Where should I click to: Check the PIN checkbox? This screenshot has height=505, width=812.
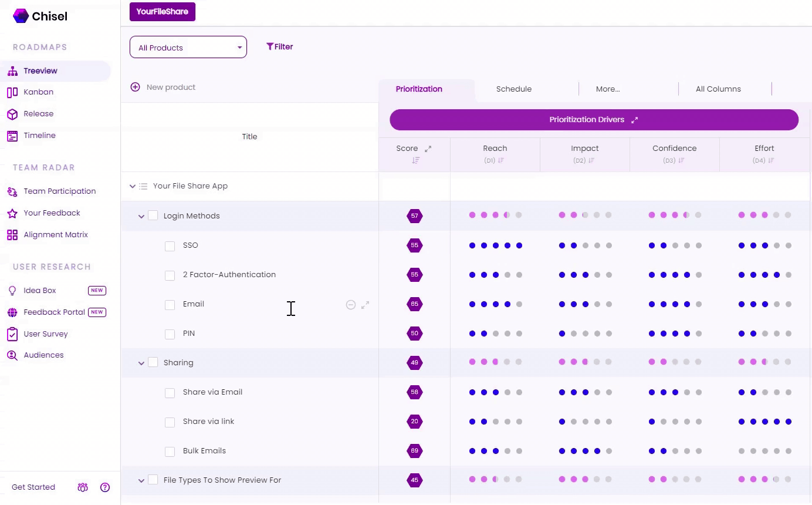tap(170, 334)
